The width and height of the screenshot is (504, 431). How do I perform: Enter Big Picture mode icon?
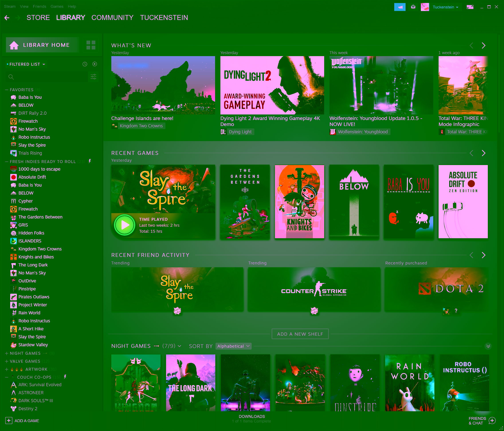pyautogui.click(x=470, y=7)
